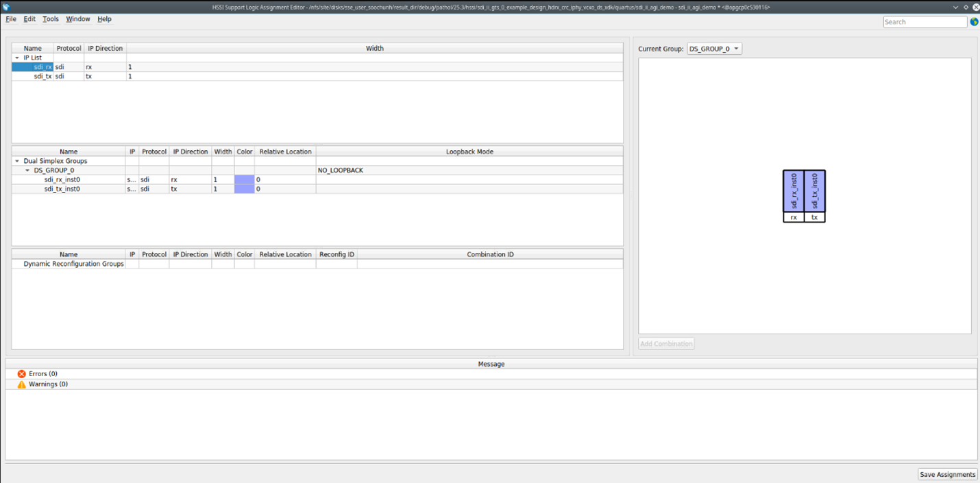This screenshot has height=483, width=980.
Task: Click the tx direction cell of sdi_tx
Action: pyautogui.click(x=105, y=76)
